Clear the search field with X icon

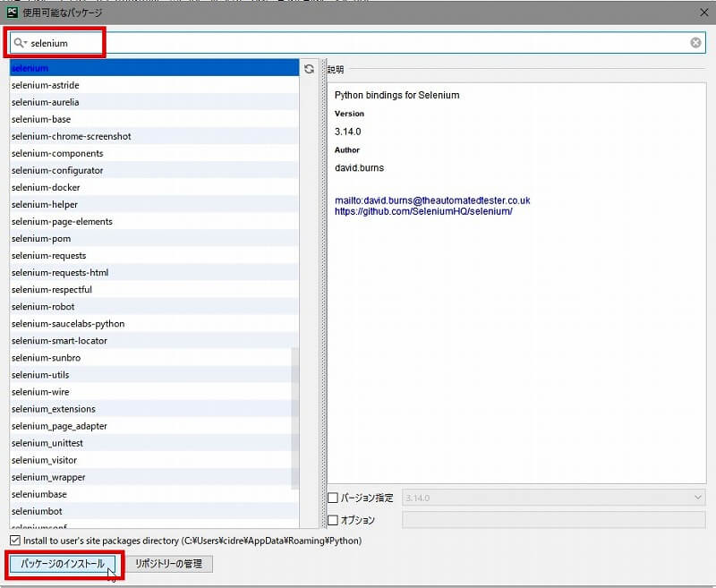click(x=695, y=42)
